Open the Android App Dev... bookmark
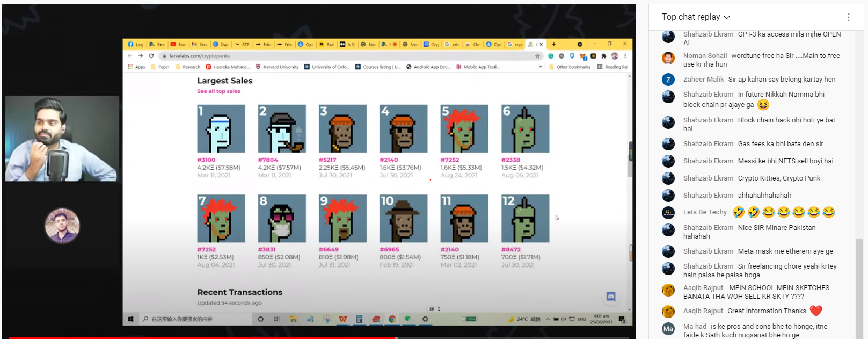 point(428,67)
